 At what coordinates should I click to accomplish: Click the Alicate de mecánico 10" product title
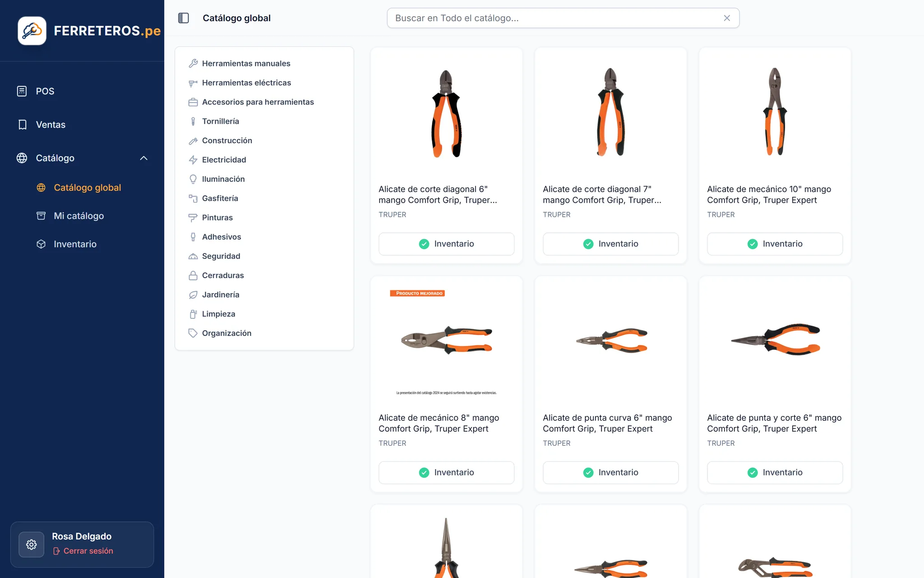coord(769,195)
